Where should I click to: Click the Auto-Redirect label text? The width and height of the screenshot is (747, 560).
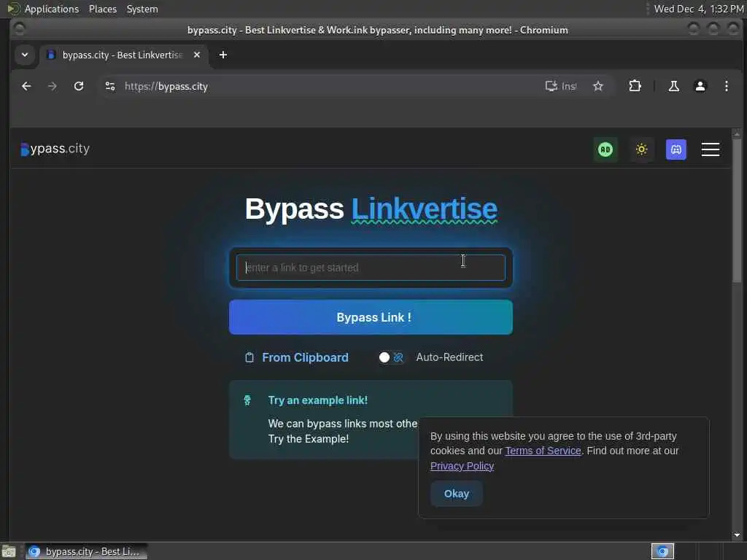pyautogui.click(x=449, y=357)
